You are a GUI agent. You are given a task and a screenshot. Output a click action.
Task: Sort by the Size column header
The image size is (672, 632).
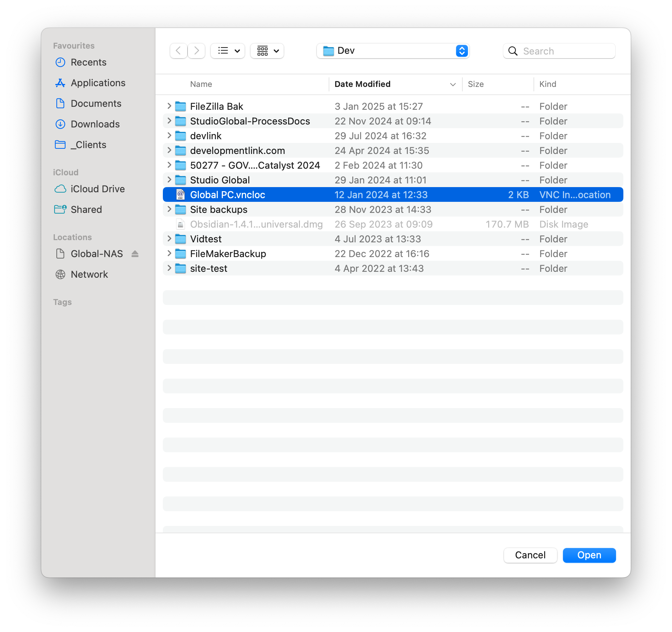[476, 84]
